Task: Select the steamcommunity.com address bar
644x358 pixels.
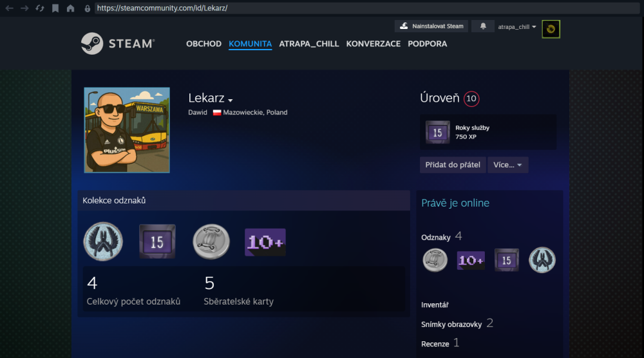Action: (x=367, y=8)
